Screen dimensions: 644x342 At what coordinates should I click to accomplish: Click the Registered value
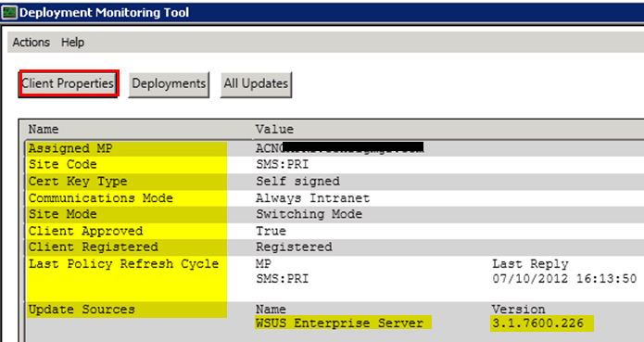294,247
